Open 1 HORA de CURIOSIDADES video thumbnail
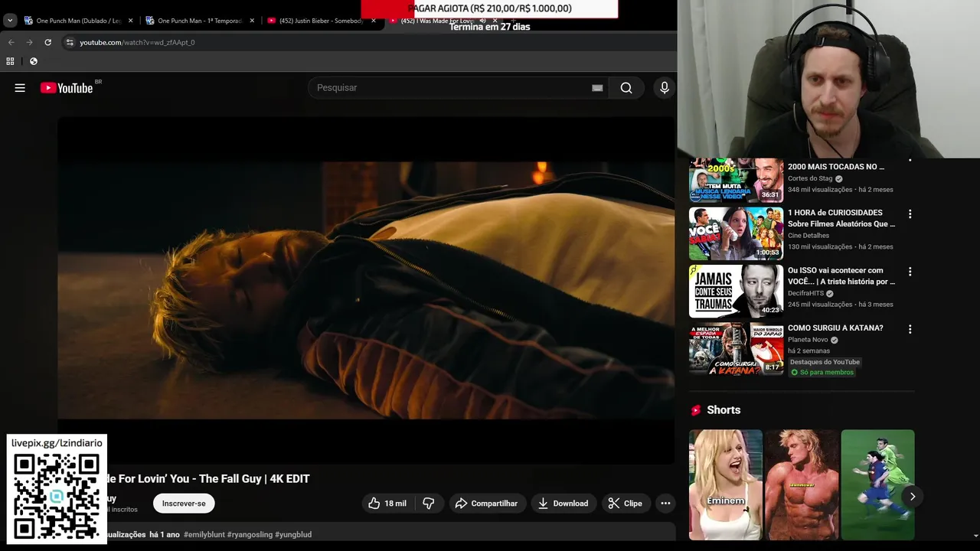Viewport: 980px width, 551px height. tap(736, 233)
